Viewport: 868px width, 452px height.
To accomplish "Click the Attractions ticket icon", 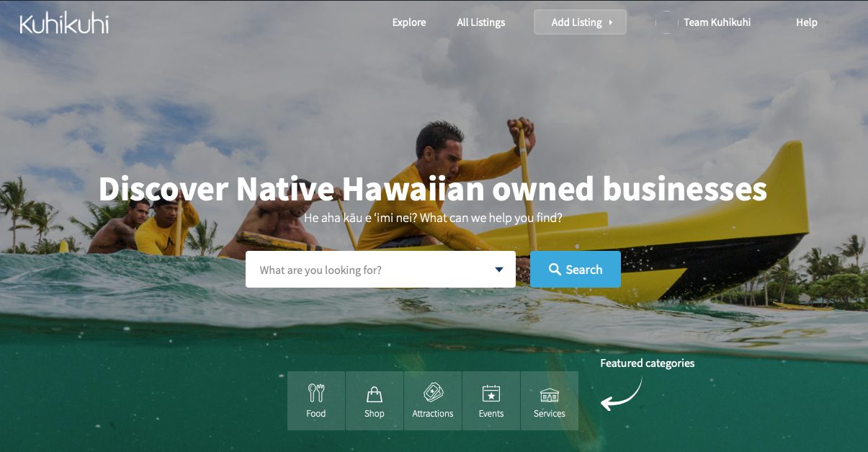I will [x=433, y=393].
